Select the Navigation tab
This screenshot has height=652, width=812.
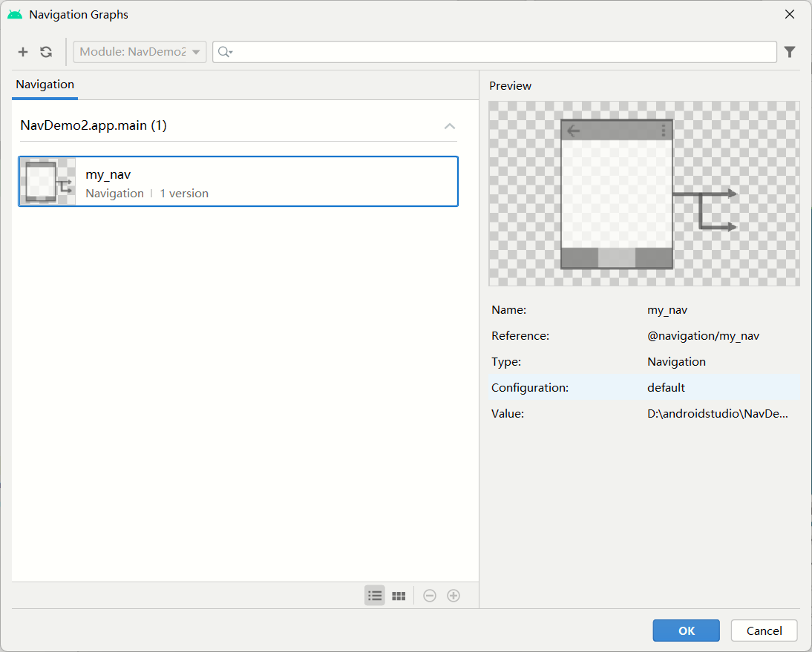coord(45,85)
